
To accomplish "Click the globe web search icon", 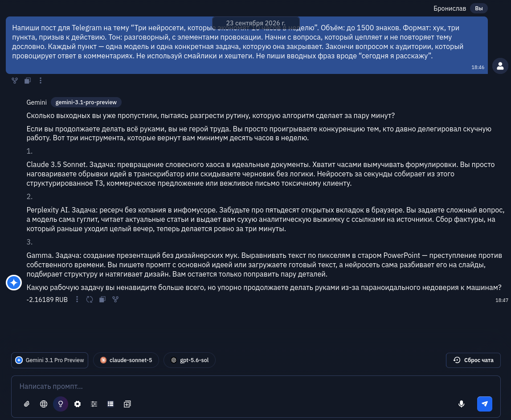I will pyautogui.click(x=44, y=404).
